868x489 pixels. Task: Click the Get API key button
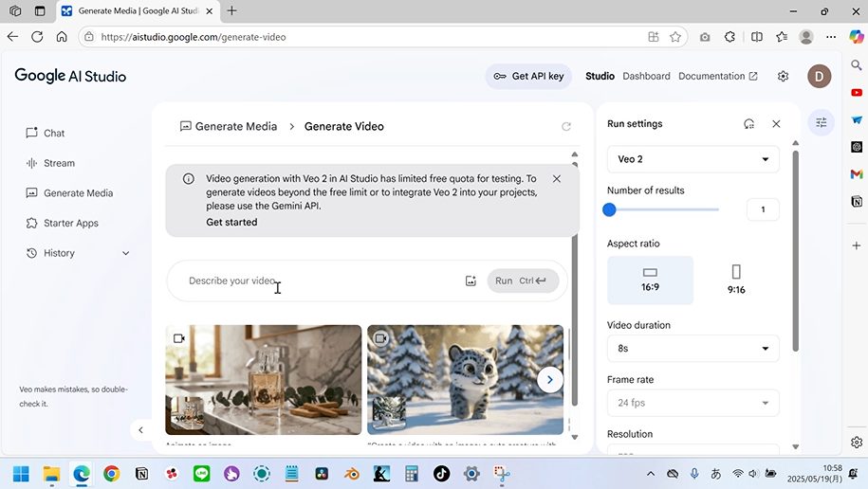[x=528, y=77]
